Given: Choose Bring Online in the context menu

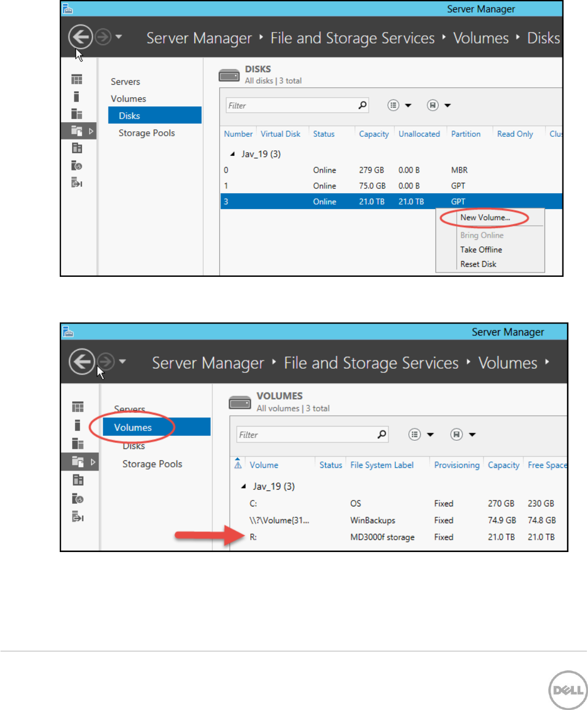Looking at the screenshot, I should [482, 236].
